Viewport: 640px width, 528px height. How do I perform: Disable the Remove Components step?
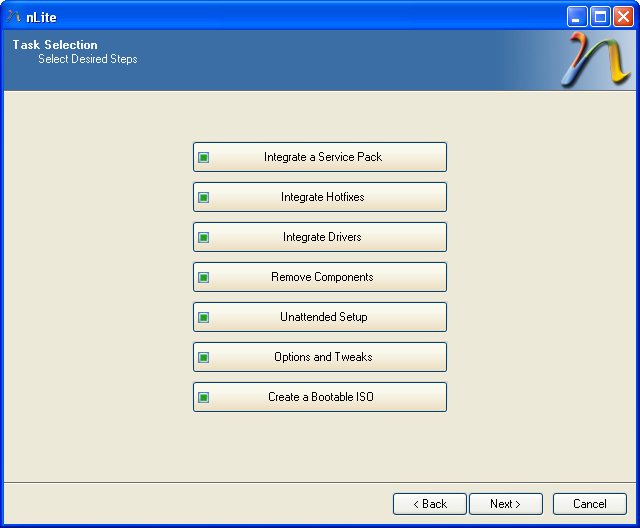point(322,277)
